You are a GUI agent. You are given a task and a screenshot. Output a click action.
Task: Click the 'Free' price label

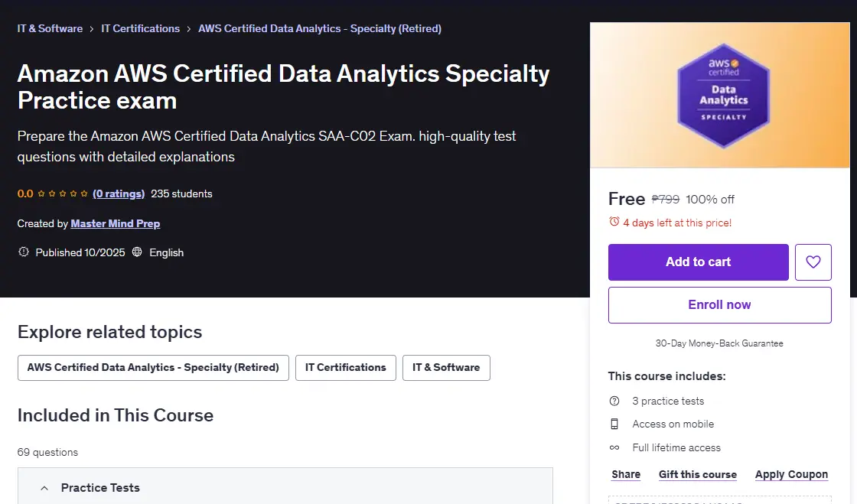[x=627, y=199]
